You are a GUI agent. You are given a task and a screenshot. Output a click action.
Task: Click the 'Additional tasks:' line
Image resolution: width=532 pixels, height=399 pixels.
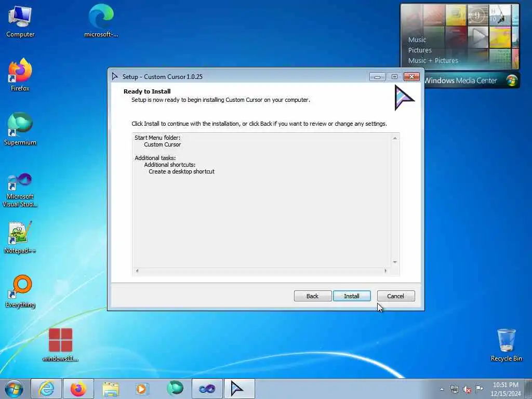[x=155, y=158]
